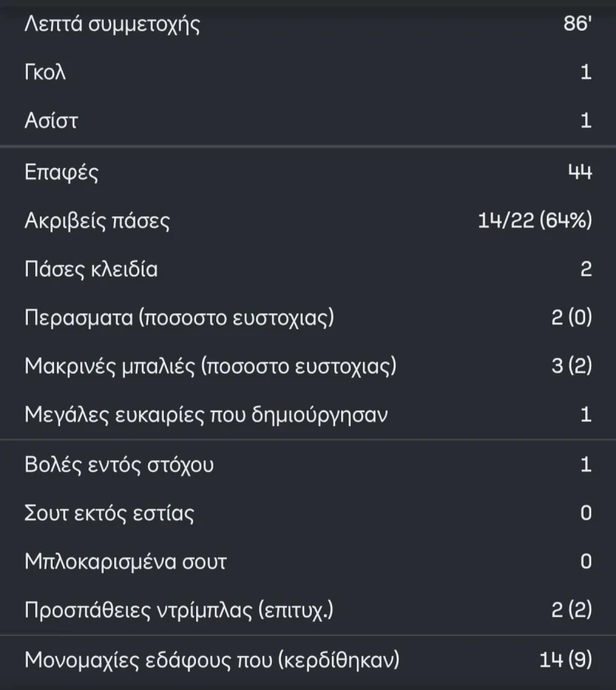
Task: Click the 14 (9) ground duels value
Action: pyautogui.click(x=566, y=661)
